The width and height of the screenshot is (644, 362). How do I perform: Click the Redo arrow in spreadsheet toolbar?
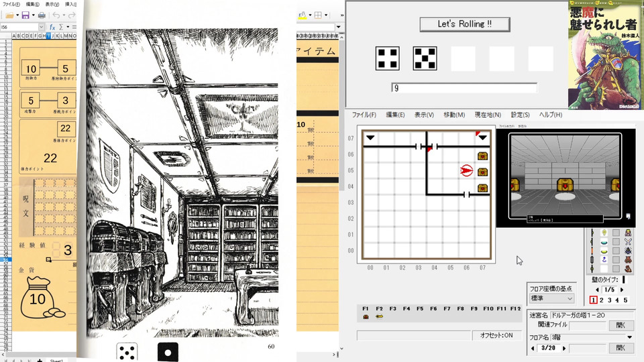[72, 15]
